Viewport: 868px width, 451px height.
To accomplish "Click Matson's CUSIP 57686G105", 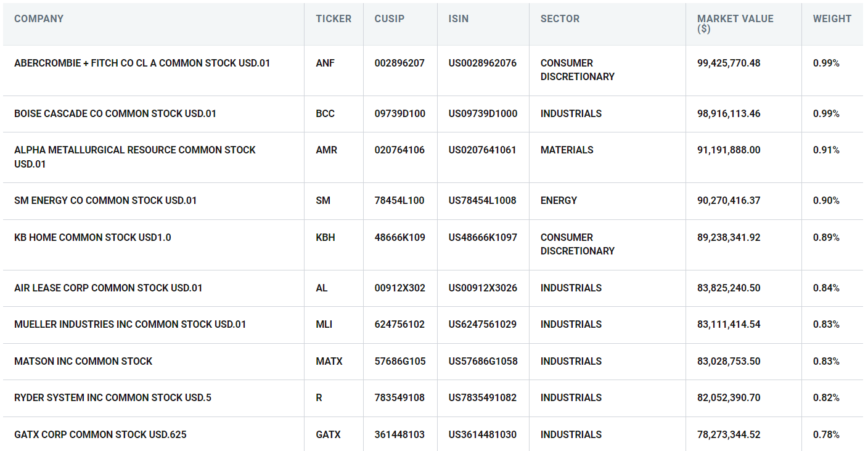I will [x=399, y=362].
